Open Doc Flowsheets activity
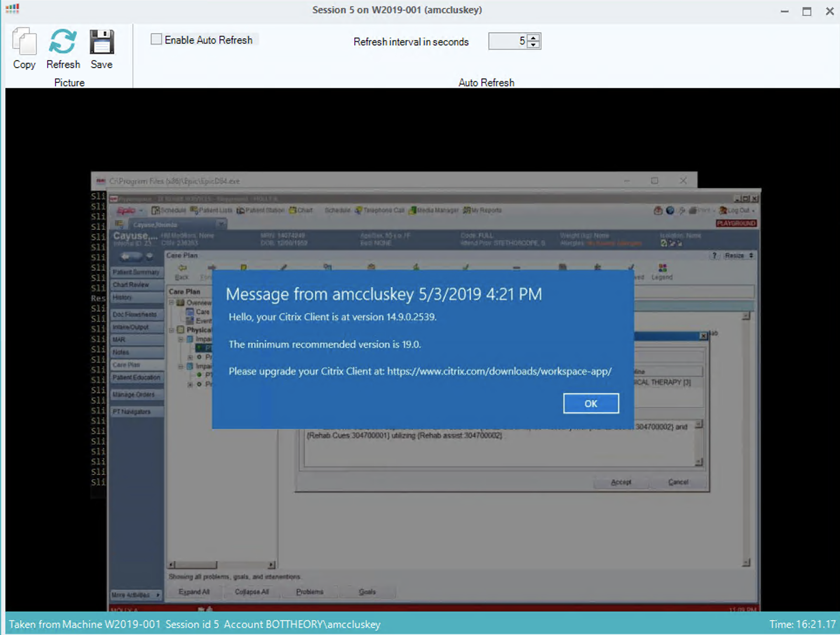 coord(136,314)
